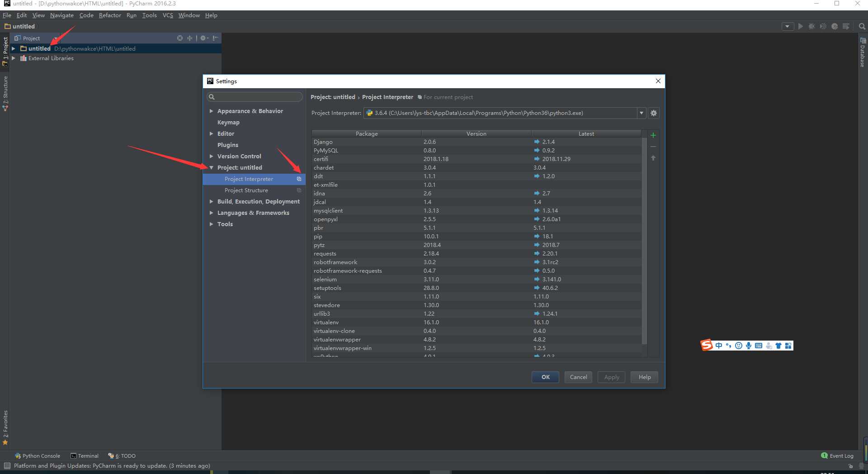Viewport: 868px width, 474px height.
Task: Toggle tool window buttons at status bar
Action: click(x=7, y=466)
